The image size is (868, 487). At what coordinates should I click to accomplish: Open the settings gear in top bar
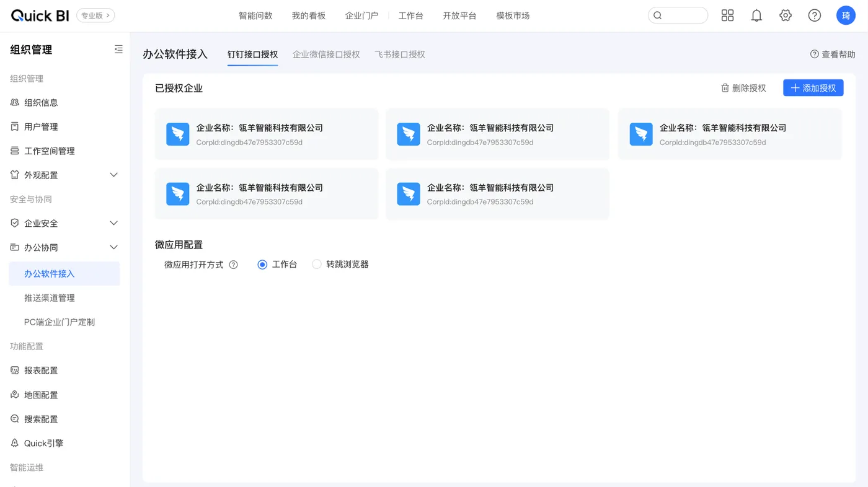786,15
